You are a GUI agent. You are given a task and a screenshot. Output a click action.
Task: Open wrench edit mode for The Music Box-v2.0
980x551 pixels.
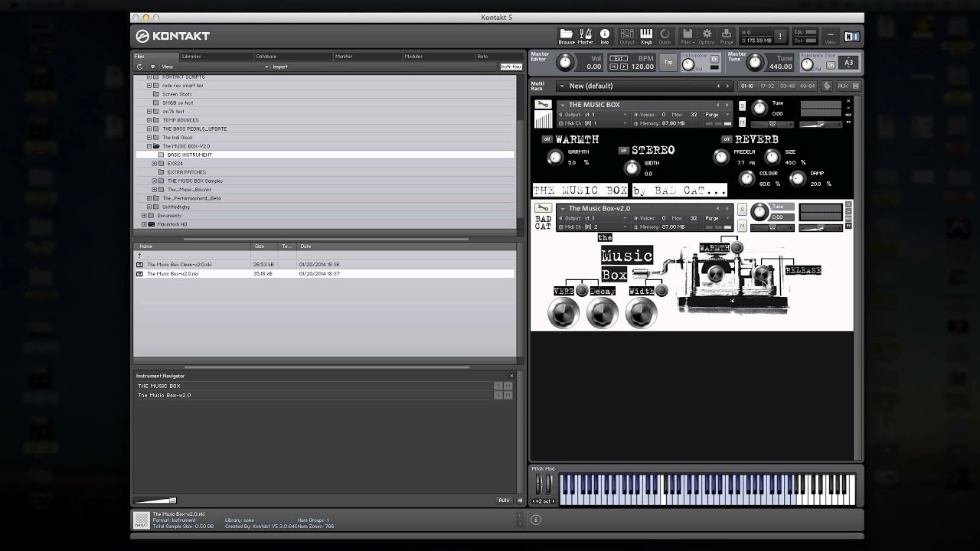[x=543, y=208]
